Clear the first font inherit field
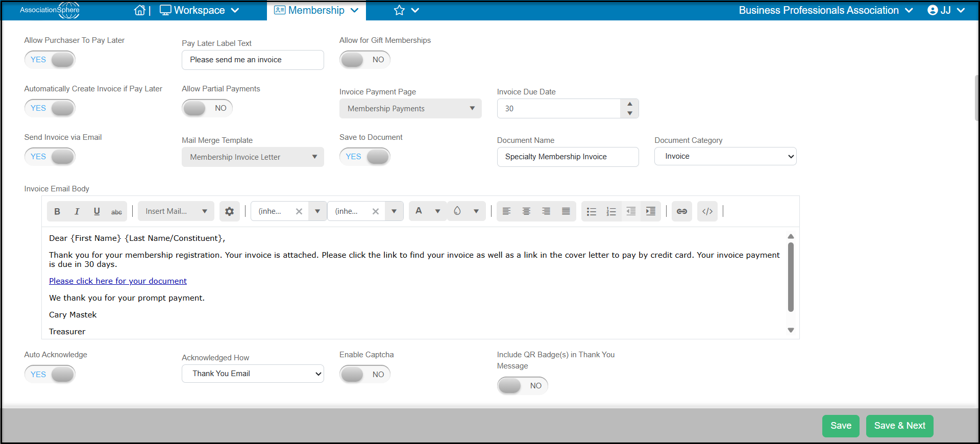Screen dimensions: 980x444 299,211
